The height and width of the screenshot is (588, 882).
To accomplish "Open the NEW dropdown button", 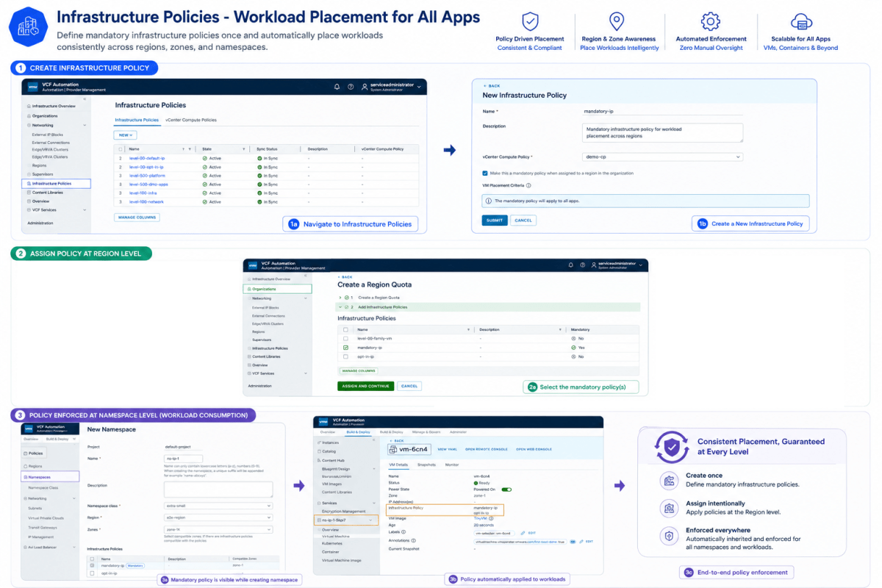I will point(125,135).
